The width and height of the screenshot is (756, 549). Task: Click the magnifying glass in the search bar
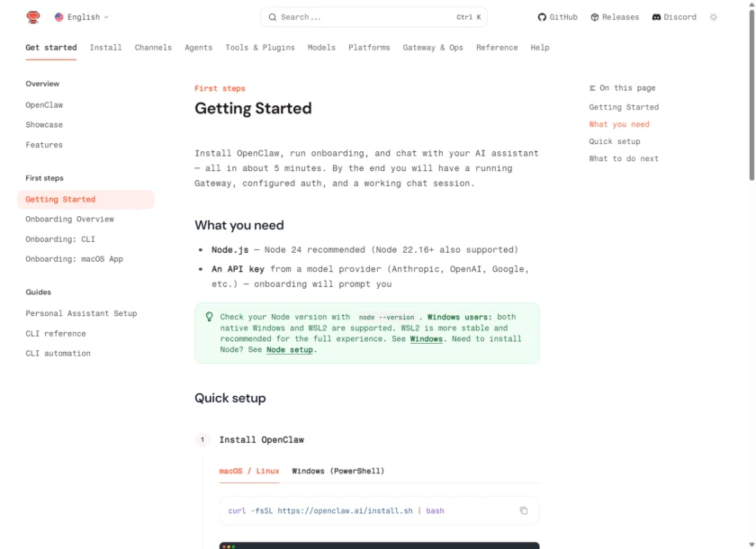273,16
